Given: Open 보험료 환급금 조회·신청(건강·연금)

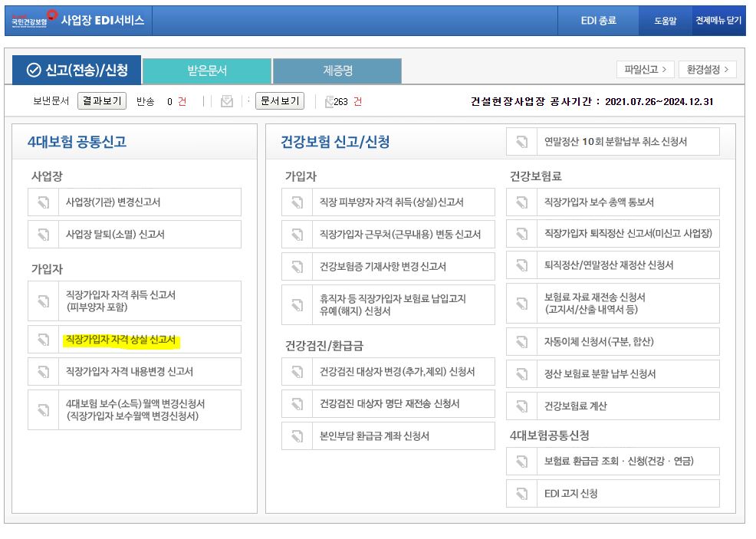Looking at the screenshot, I should coord(613,462).
